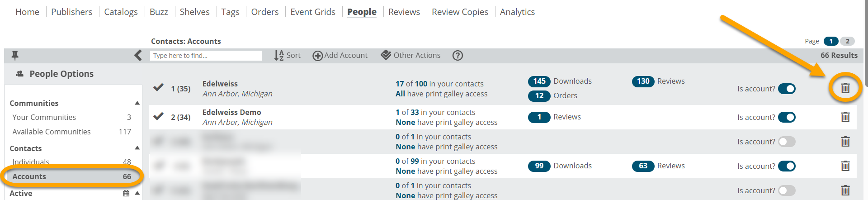This screenshot has height=200, width=868.
Task: Collapse the Contacts section arrow
Action: (137, 148)
